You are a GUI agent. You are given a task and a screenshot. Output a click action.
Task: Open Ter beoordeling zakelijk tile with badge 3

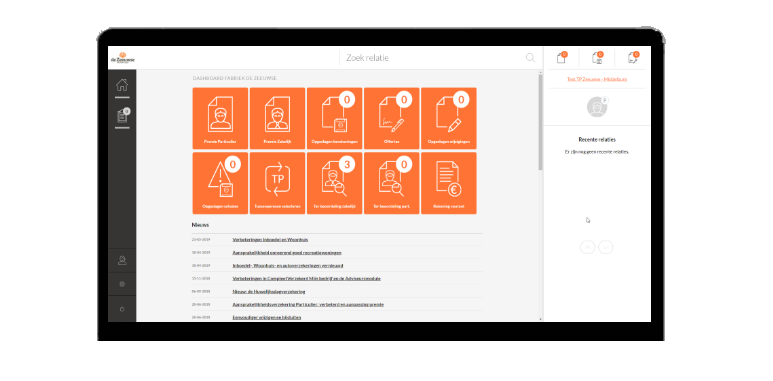334,183
